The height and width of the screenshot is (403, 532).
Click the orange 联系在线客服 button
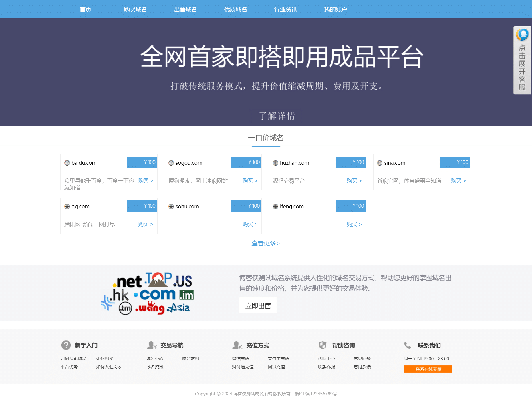[428, 369]
